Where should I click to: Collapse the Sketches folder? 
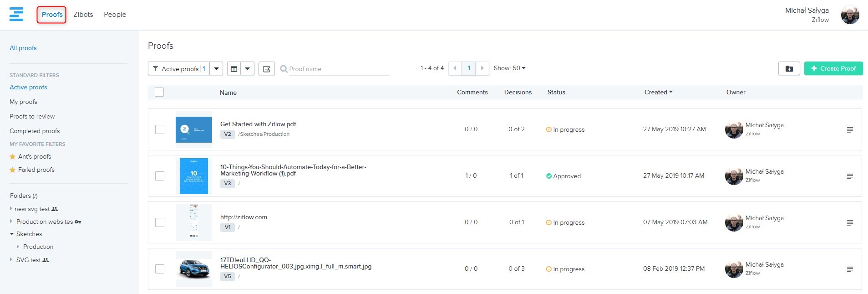(x=12, y=234)
